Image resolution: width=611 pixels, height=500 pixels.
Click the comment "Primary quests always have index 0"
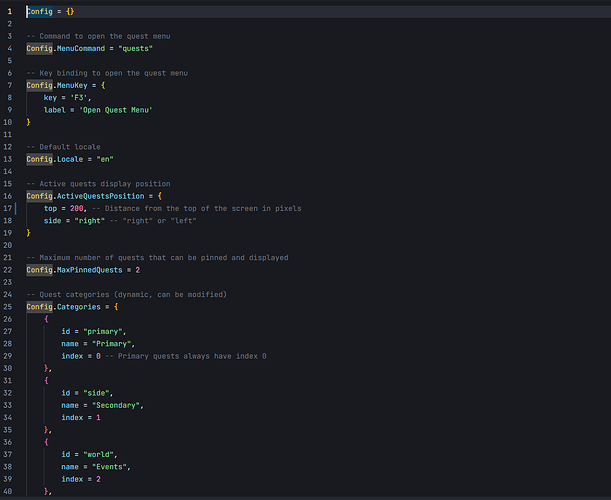tap(186, 356)
